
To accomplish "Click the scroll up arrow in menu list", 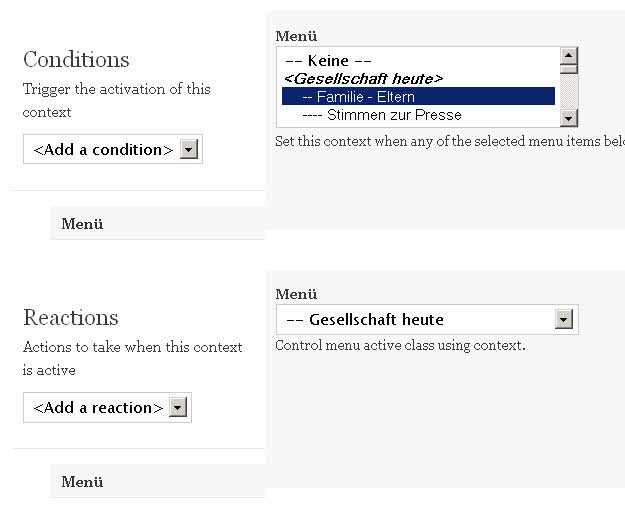I will pyautogui.click(x=569, y=57).
